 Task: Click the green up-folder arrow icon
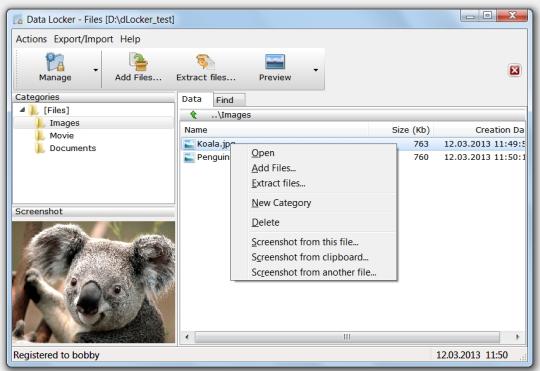[194, 115]
